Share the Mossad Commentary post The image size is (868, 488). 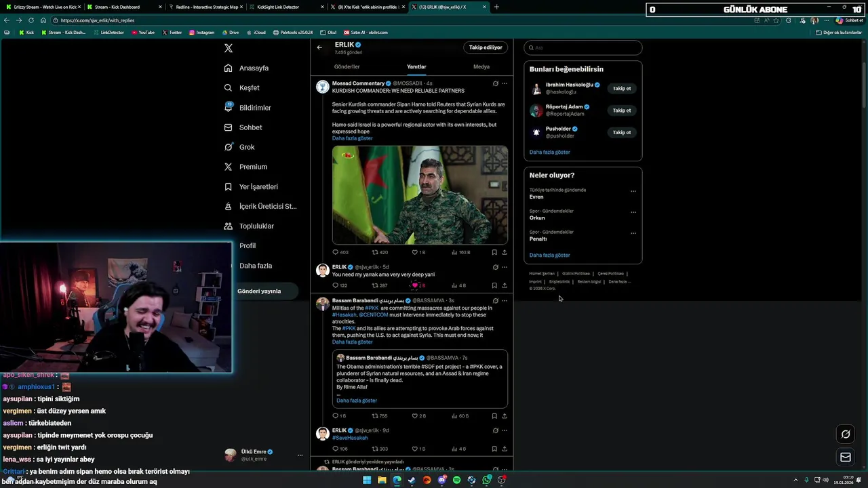[x=505, y=252]
